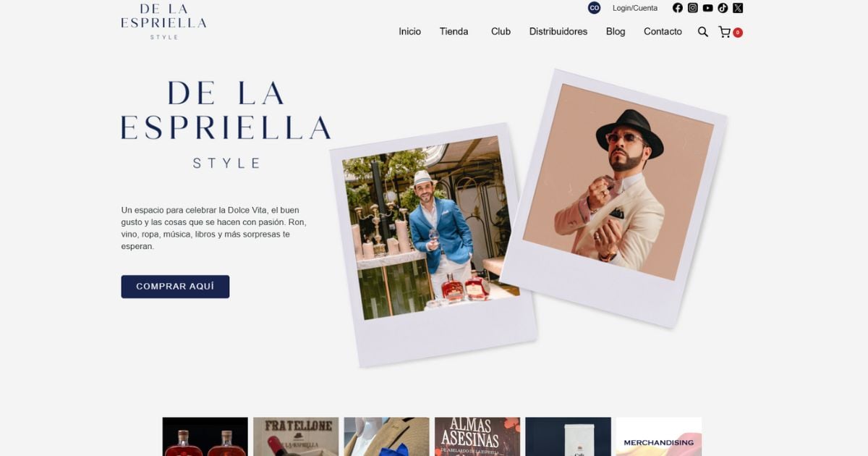Screen dimensions: 868x456
Task: Open the Fratellone wine thumbnail
Action: [297, 436]
